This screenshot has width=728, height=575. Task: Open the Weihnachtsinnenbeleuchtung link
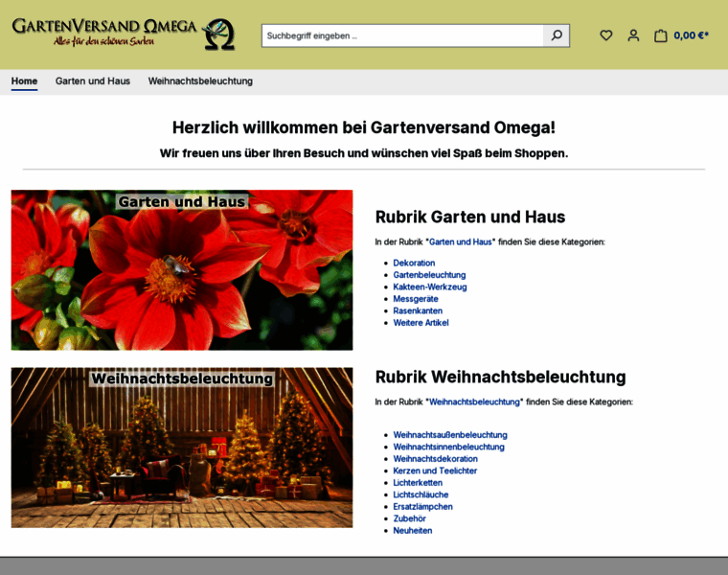pyautogui.click(x=448, y=447)
